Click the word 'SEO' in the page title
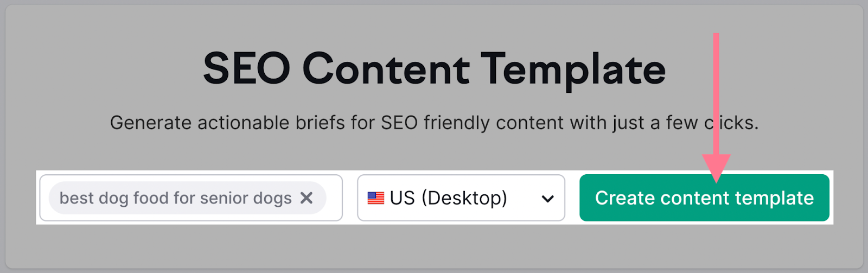The height and width of the screenshot is (273, 868). point(247,69)
